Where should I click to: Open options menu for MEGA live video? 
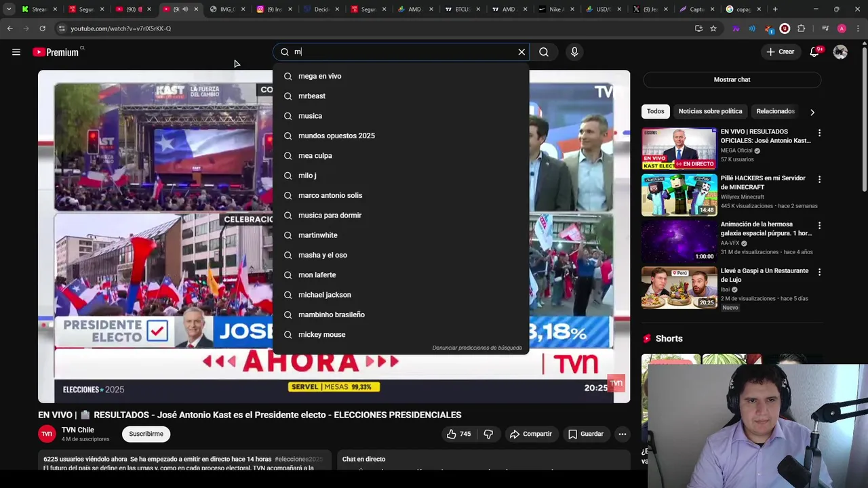[819, 133]
